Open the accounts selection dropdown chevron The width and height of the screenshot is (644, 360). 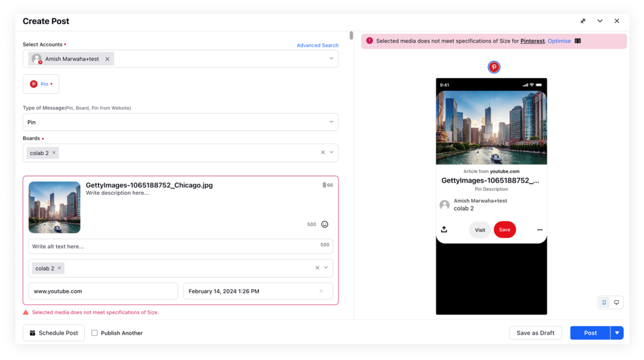coord(331,59)
